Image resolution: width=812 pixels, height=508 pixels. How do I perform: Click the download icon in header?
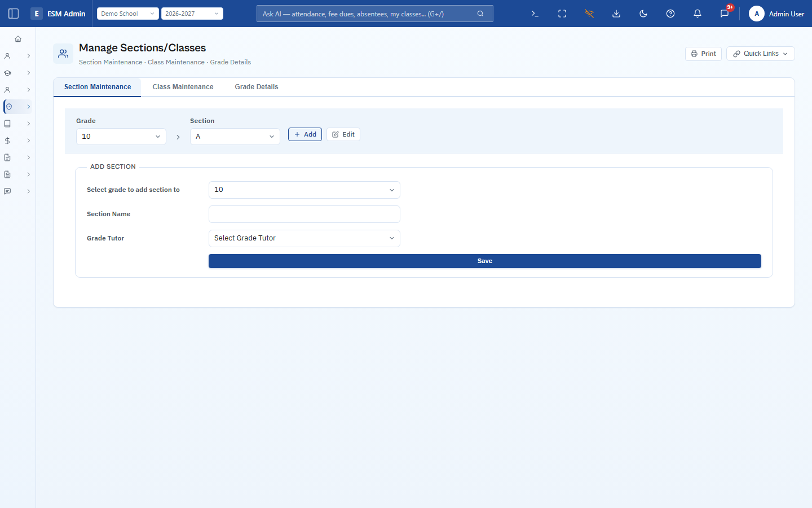pyautogui.click(x=616, y=14)
